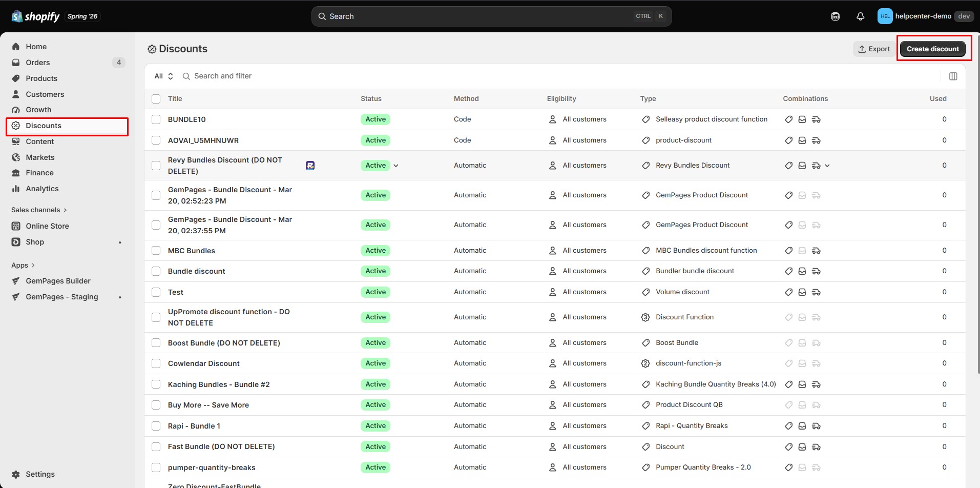This screenshot has height=488, width=980.
Task: Expand the Sales channels section
Action: (39, 210)
